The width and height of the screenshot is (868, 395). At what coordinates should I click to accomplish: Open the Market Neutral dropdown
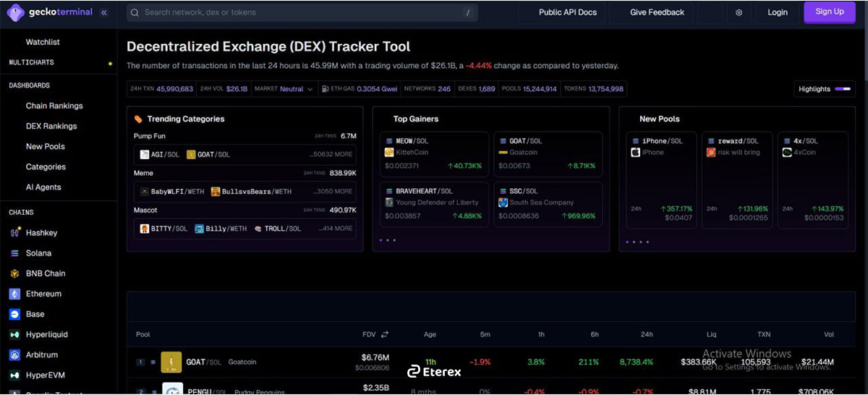(x=284, y=89)
